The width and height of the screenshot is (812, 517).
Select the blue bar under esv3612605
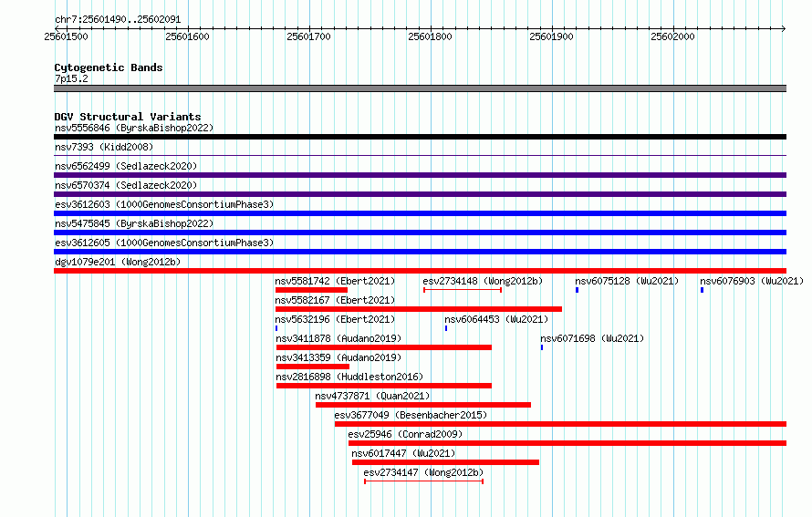tap(420, 252)
